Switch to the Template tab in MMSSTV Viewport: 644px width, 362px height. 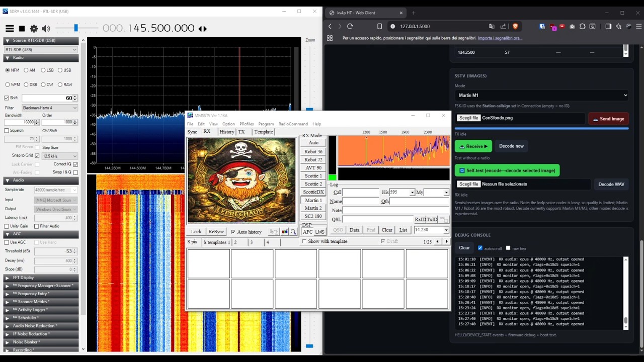[263, 132]
